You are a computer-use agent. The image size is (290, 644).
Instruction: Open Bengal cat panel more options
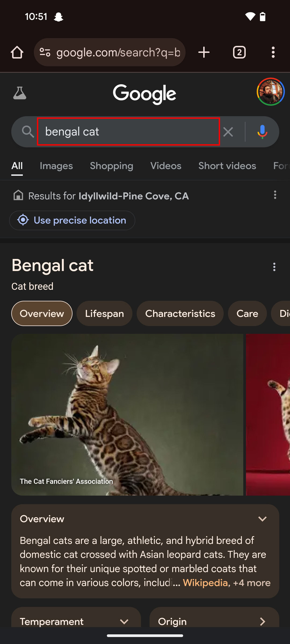coord(274,267)
